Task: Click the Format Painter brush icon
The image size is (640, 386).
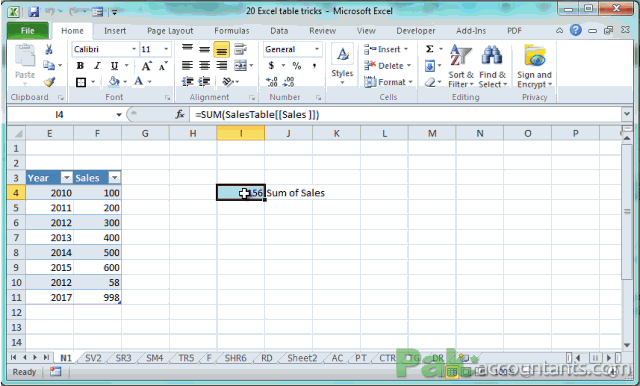Action: (x=49, y=82)
